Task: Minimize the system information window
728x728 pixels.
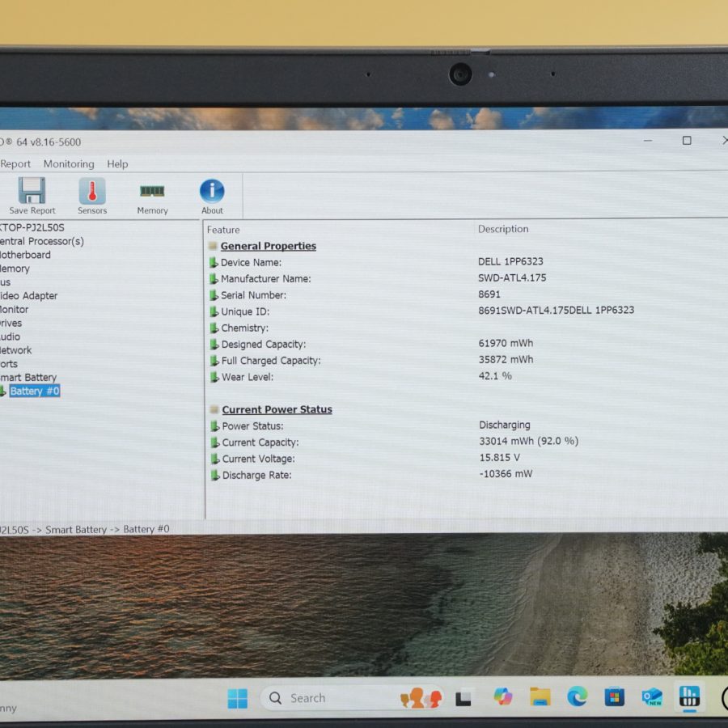Action: click(x=648, y=140)
